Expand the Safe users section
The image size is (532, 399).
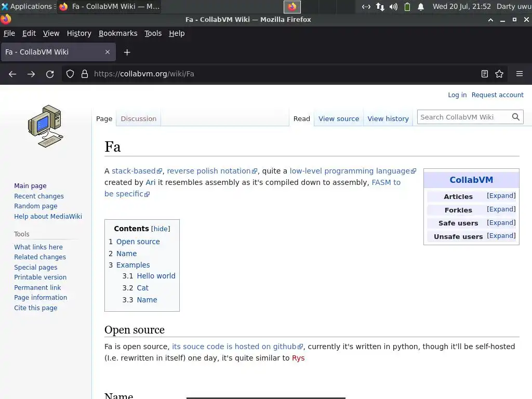click(x=501, y=222)
